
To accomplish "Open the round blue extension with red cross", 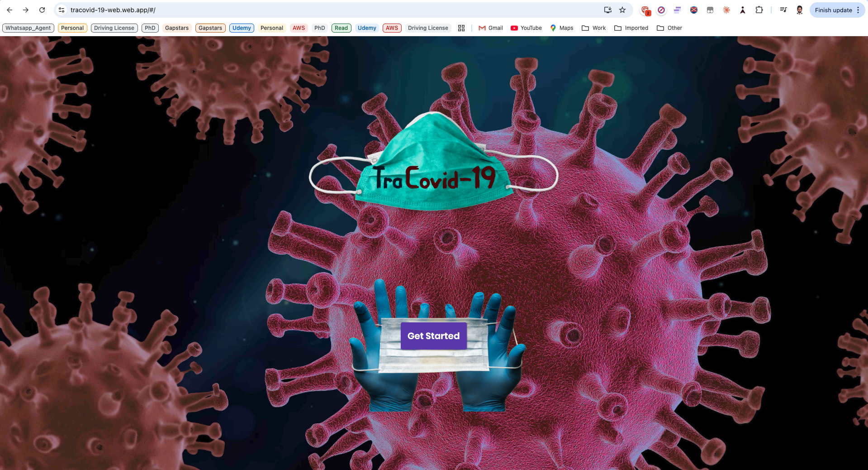I will coord(694,10).
